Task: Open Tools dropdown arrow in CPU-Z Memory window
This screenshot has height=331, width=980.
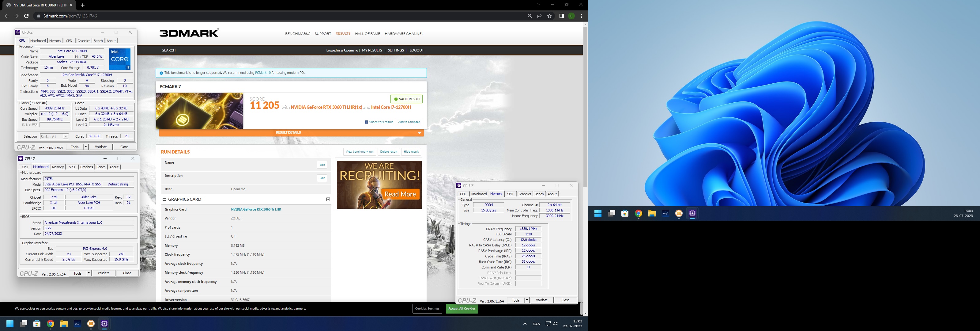Action: tap(527, 300)
